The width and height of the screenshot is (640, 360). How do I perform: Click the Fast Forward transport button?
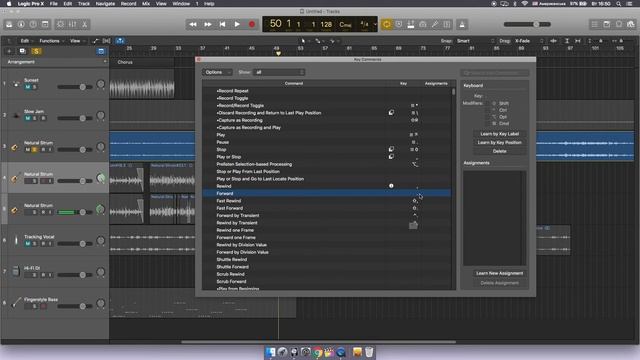pyautogui.click(x=208, y=24)
